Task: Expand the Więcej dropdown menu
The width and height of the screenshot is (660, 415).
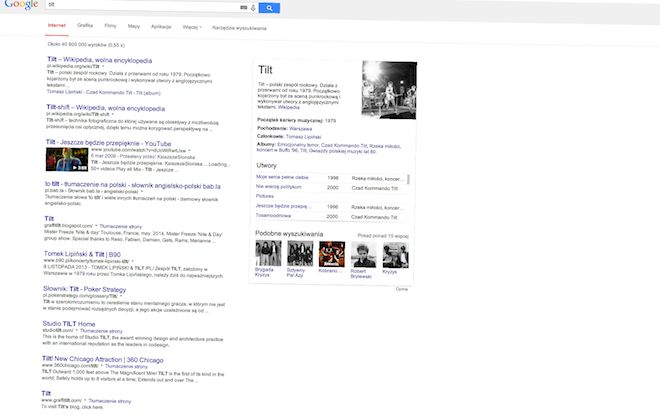Action: click(192, 27)
